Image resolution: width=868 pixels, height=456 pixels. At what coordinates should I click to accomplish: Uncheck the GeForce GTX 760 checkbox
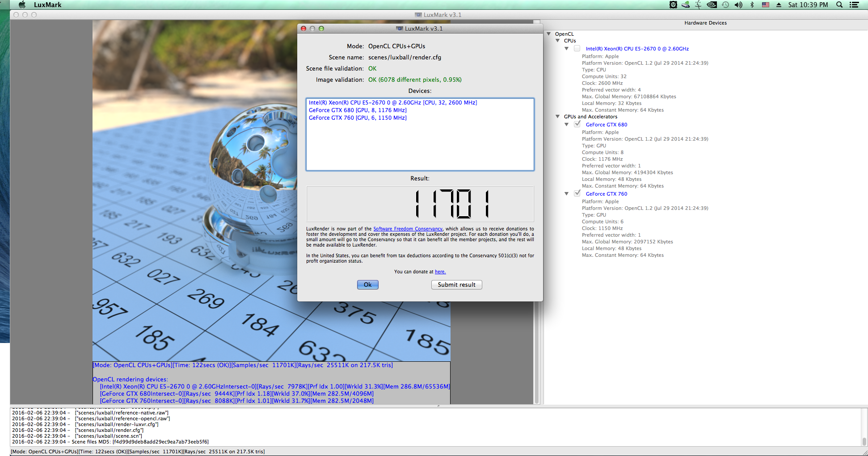577,194
